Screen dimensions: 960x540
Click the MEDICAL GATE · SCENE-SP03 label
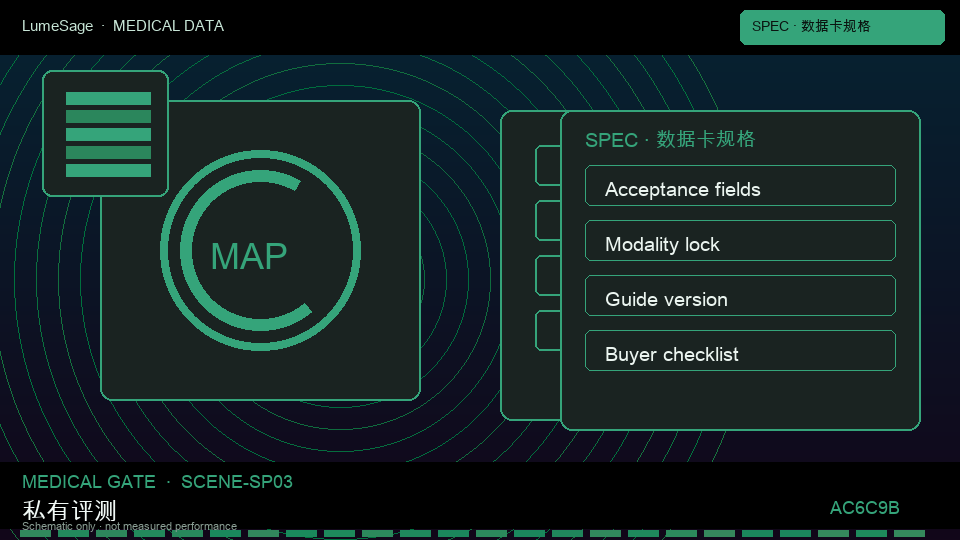(x=157, y=482)
